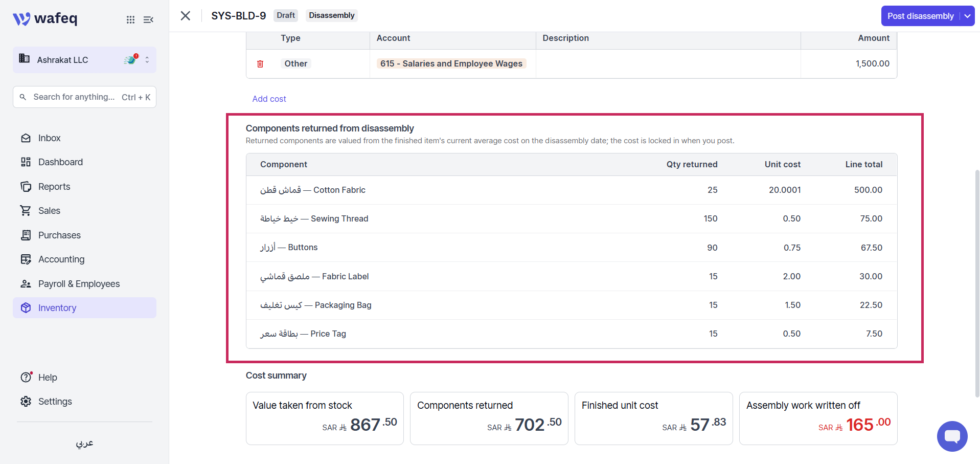Switch language to عربي
Viewport: 980px width, 464px height.
coord(84,443)
